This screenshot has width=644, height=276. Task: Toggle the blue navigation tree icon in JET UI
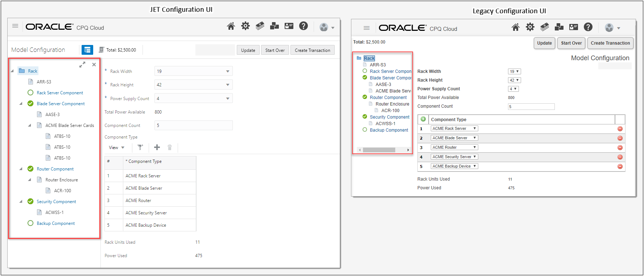[87, 50]
